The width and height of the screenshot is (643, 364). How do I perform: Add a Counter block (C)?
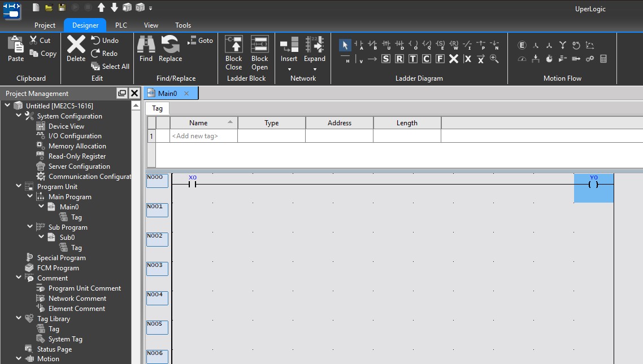(x=427, y=59)
